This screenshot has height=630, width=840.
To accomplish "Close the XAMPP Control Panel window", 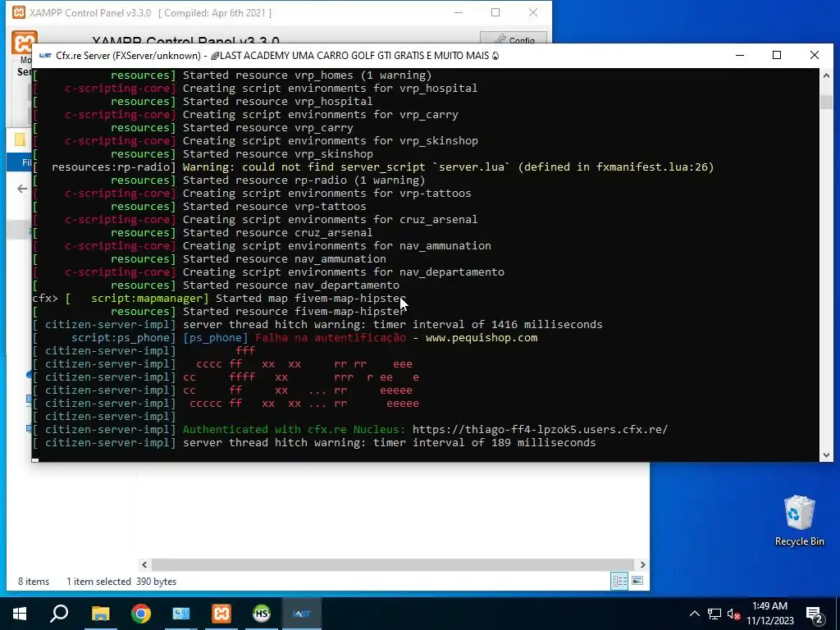I will pyautogui.click(x=533, y=12).
